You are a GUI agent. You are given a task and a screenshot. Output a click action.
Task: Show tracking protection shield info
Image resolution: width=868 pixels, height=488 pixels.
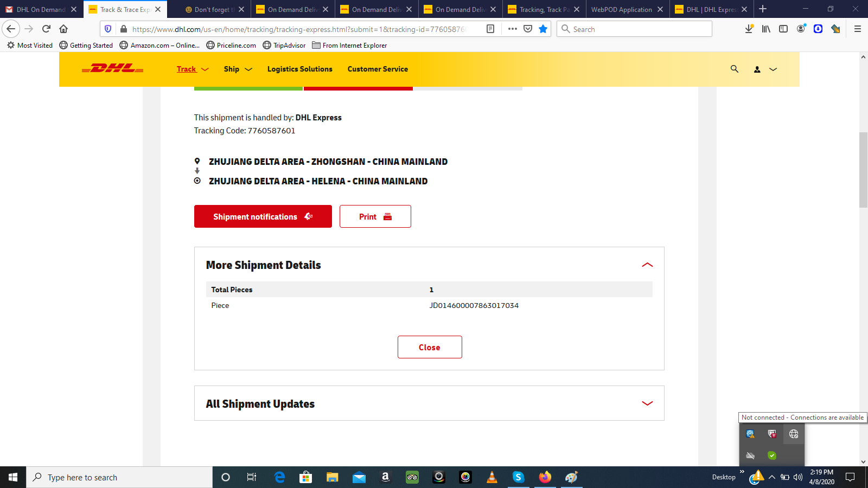point(108,29)
